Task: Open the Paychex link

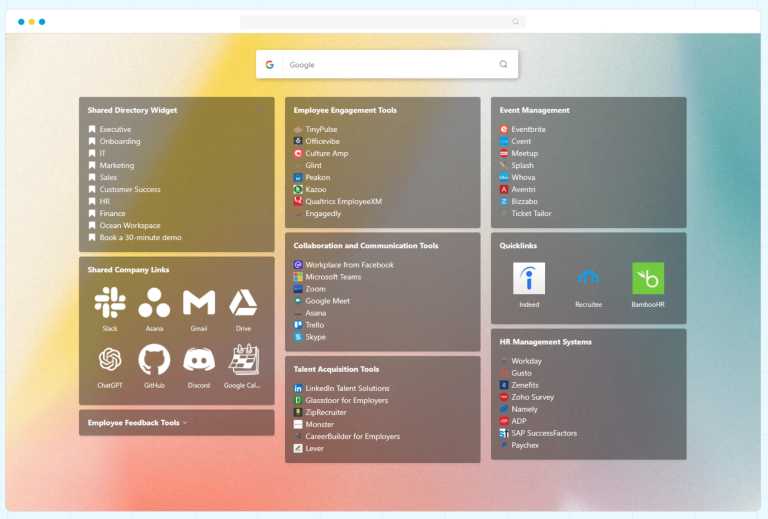Action: tap(525, 445)
